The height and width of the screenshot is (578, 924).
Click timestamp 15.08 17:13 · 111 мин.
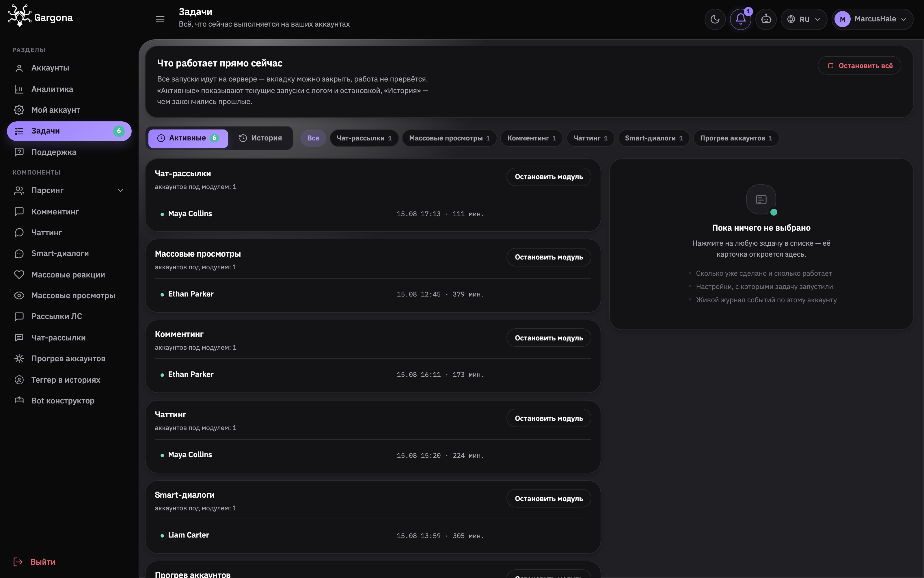pos(440,214)
